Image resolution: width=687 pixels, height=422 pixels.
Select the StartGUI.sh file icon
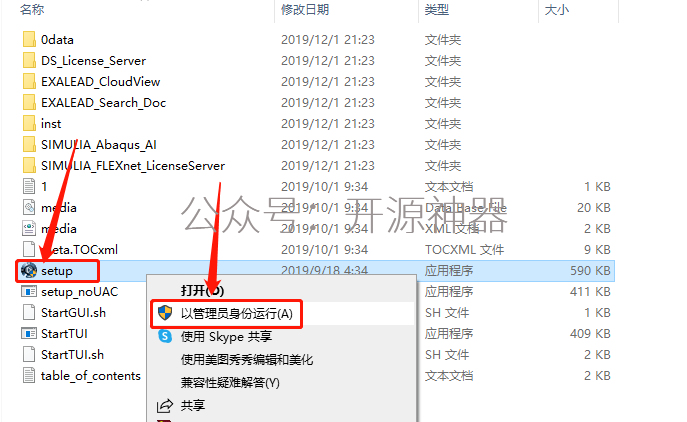(29, 312)
